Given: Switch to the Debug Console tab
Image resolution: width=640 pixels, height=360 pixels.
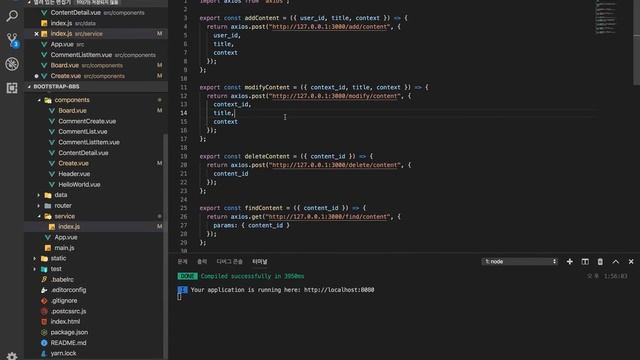Looking at the screenshot, I should click(229, 262).
